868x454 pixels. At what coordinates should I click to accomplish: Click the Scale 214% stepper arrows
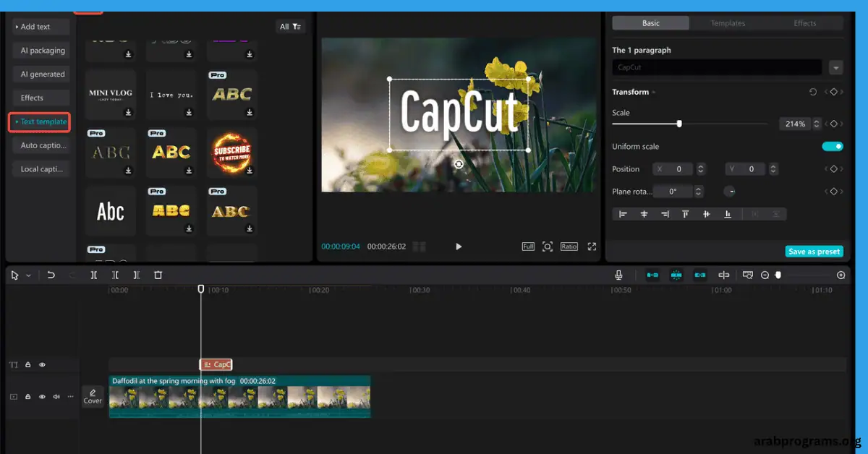817,124
